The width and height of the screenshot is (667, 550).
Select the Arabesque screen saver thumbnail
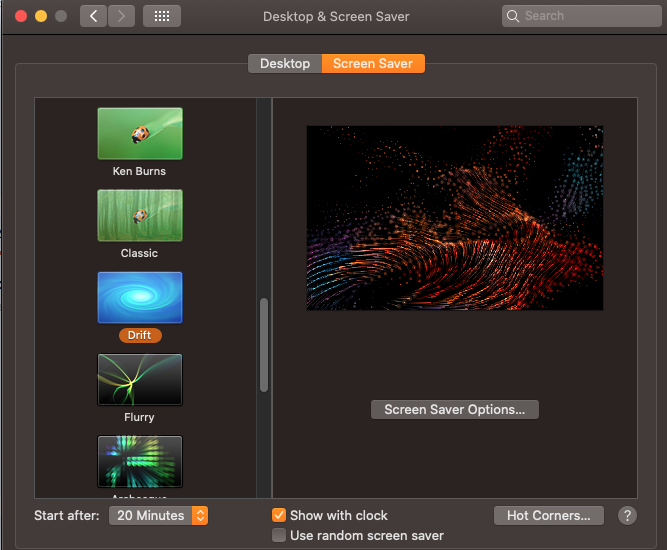coord(140,461)
